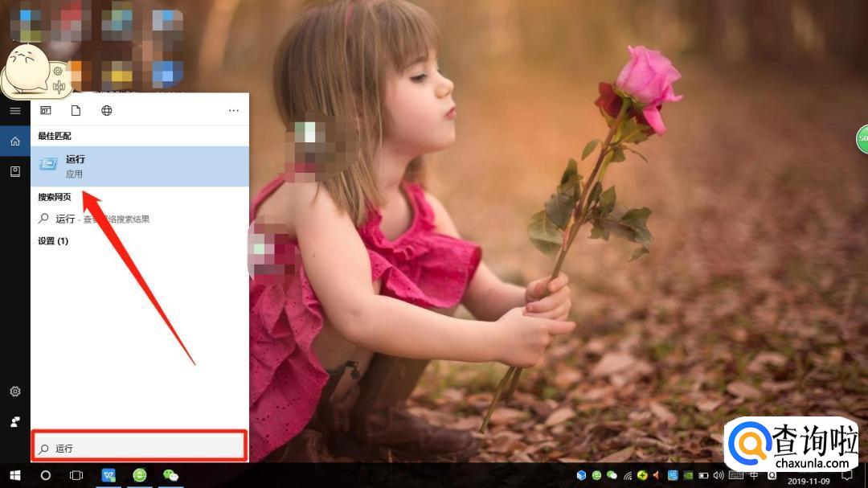Viewport: 868px width, 488px height.
Task: Click the green plus shield tray icon
Action: pos(642,475)
